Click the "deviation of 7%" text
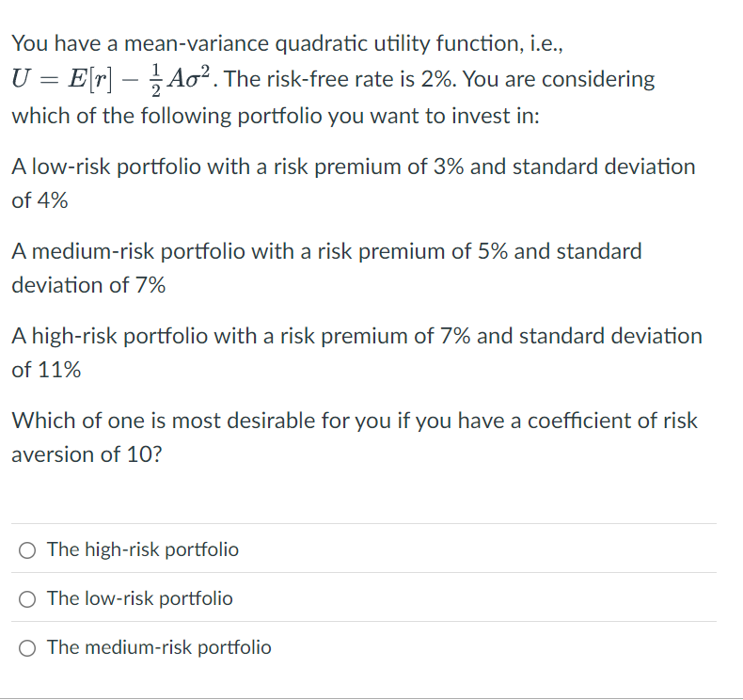The height and width of the screenshot is (700, 743). coord(88,285)
